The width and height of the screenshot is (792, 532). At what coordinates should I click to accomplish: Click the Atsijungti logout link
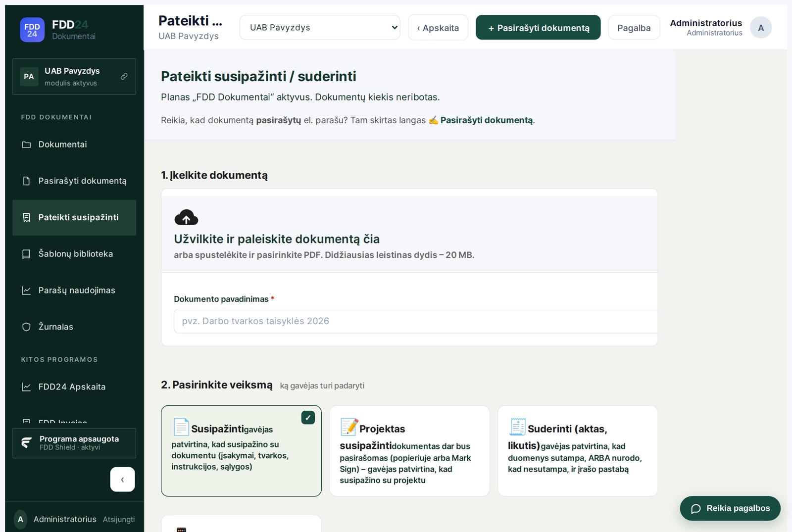coord(119,519)
